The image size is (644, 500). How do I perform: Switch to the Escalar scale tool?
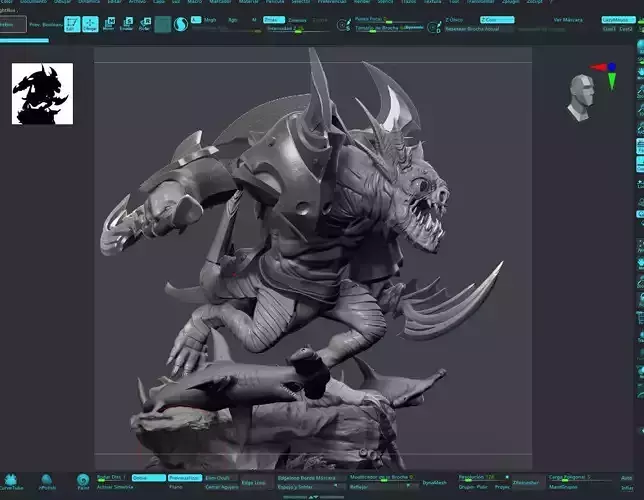(x=126, y=24)
